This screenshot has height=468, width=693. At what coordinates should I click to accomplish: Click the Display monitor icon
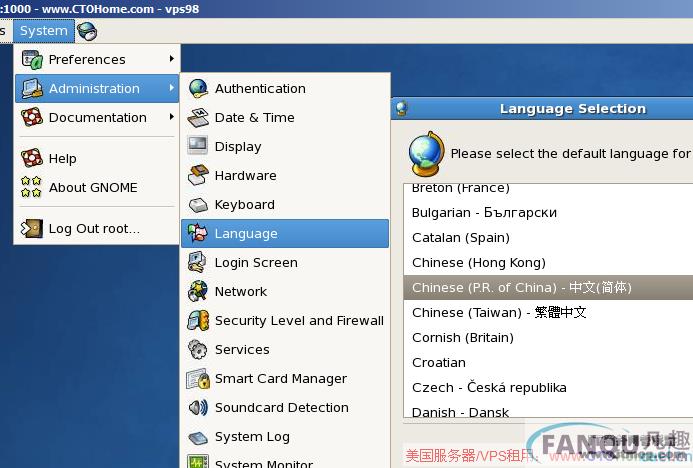[x=198, y=146]
